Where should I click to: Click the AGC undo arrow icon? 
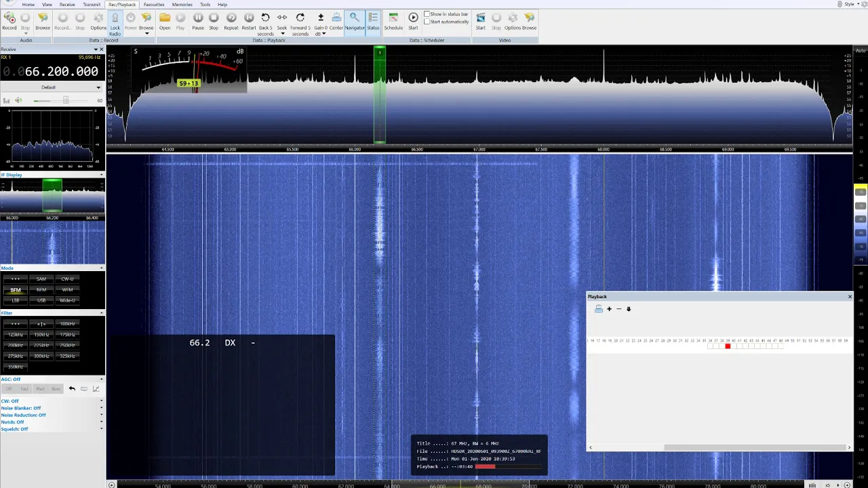[x=72, y=389]
